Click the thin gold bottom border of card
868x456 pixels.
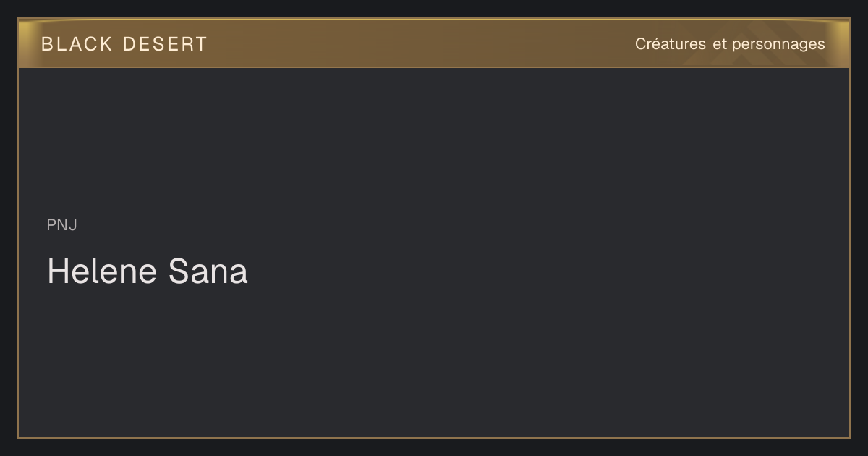(x=434, y=438)
